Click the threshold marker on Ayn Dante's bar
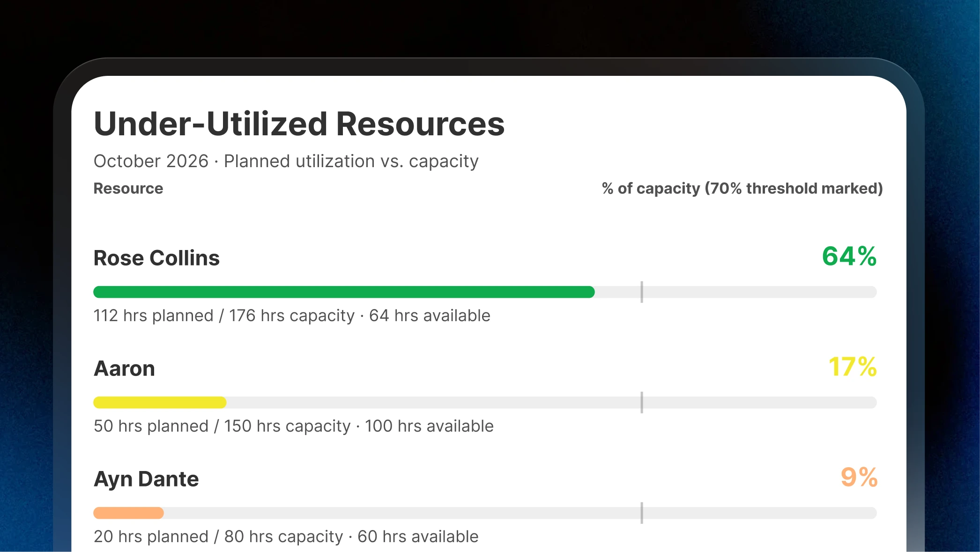 (642, 513)
